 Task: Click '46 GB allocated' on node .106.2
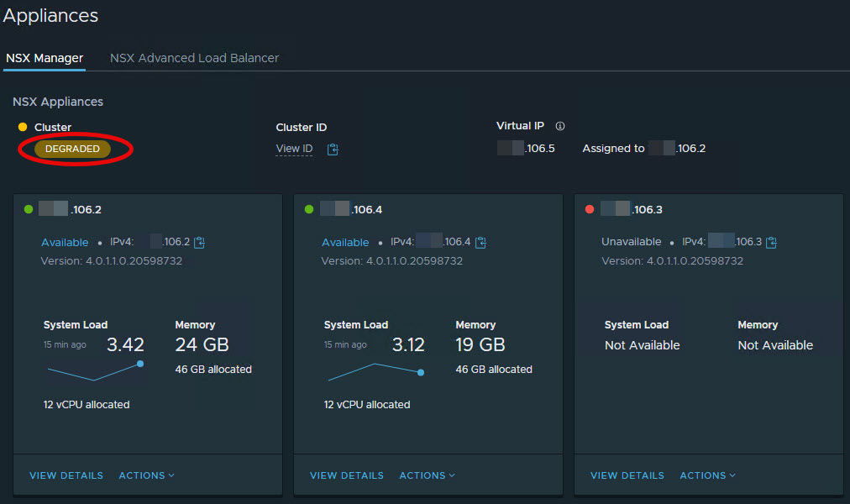[213, 369]
